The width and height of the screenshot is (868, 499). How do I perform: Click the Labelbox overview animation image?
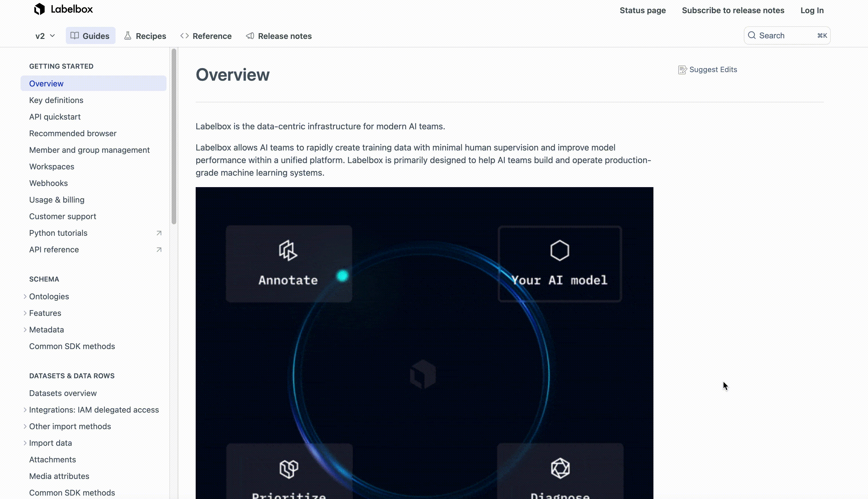(424, 343)
